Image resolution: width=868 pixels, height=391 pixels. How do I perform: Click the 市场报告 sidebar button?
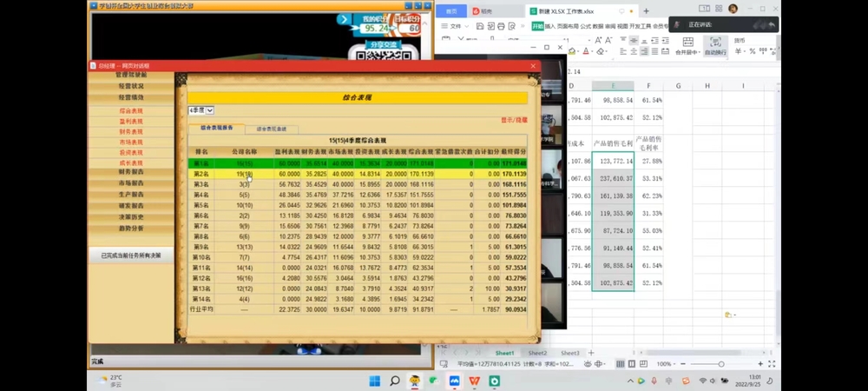pos(131,183)
